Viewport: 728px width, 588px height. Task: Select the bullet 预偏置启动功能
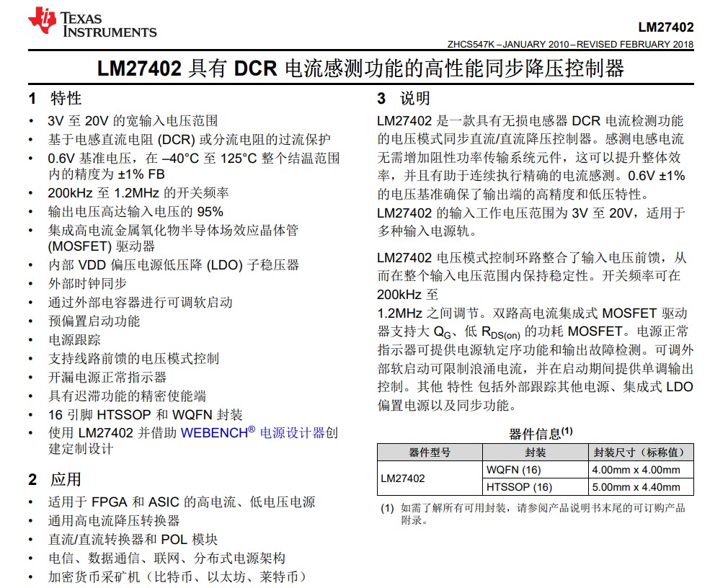[x=94, y=321]
